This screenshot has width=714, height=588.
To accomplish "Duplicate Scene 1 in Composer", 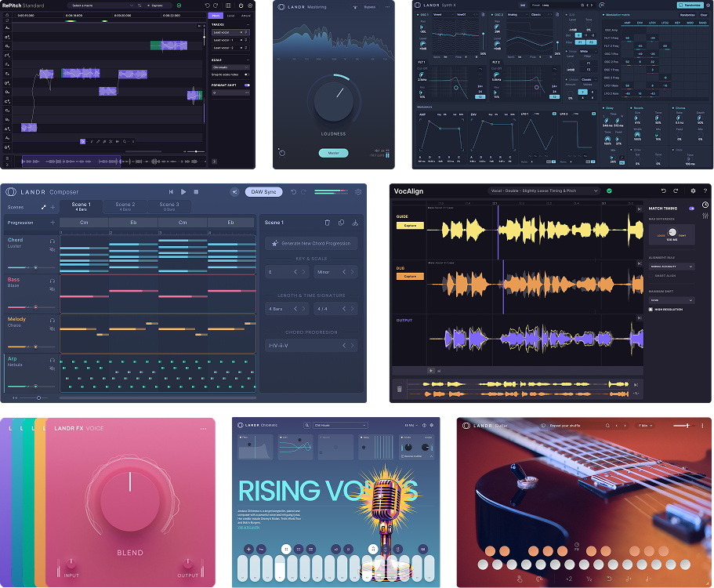I will click(341, 223).
